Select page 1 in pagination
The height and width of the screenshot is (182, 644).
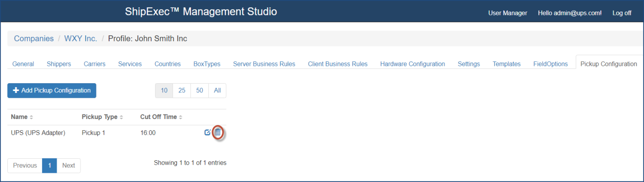coord(50,166)
